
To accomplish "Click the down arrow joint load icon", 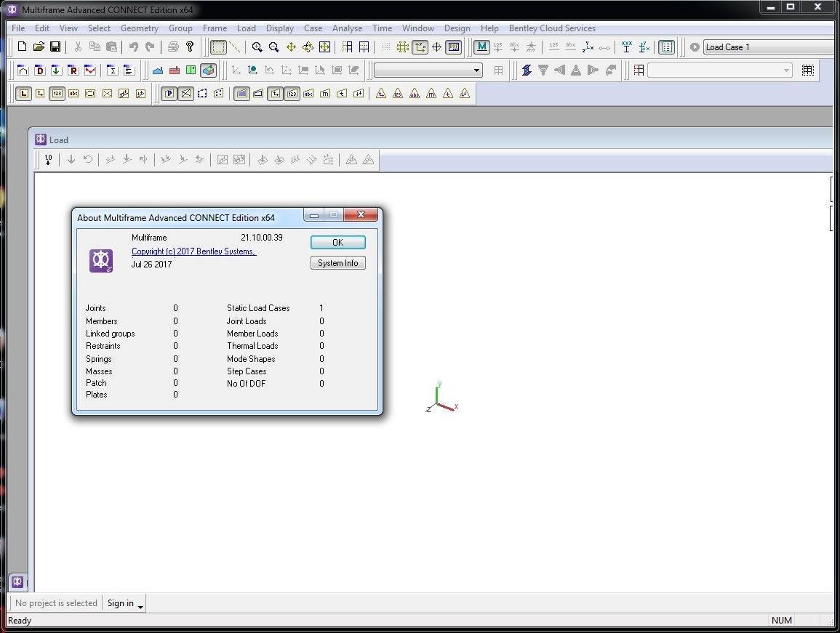I will click(71, 160).
